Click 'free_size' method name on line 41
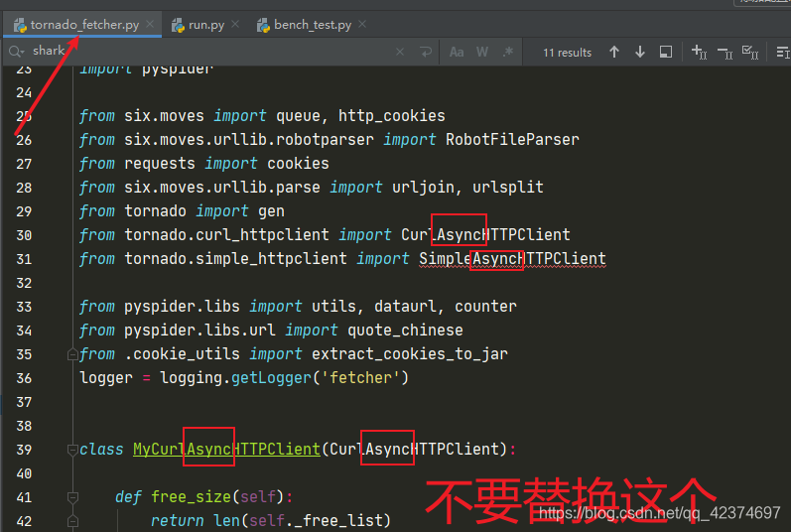 191,497
